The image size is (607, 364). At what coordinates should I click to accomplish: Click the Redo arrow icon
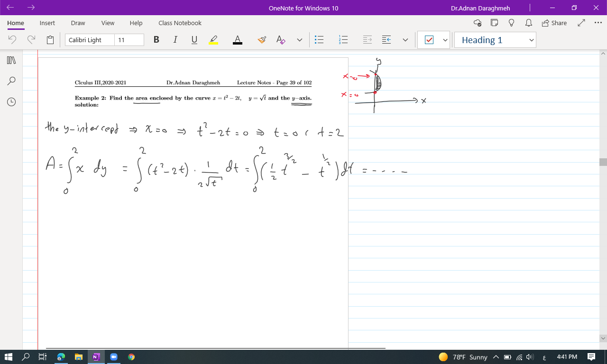coord(31,40)
